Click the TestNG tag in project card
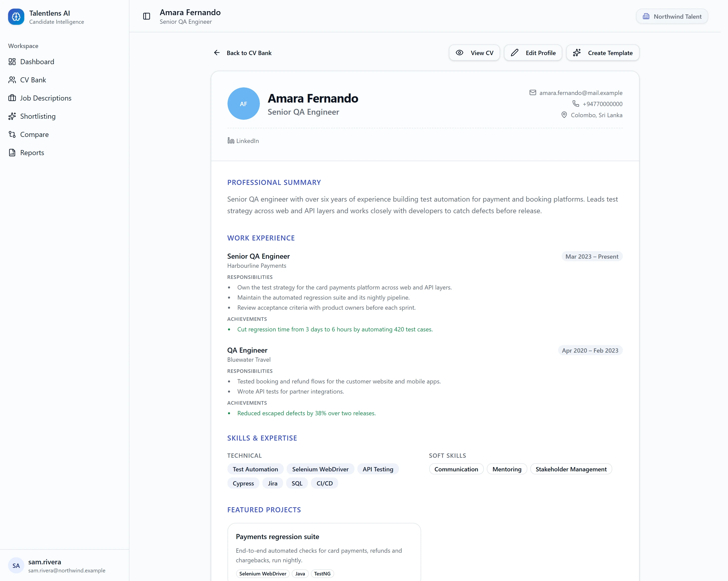This screenshot has width=728, height=581. point(322,574)
